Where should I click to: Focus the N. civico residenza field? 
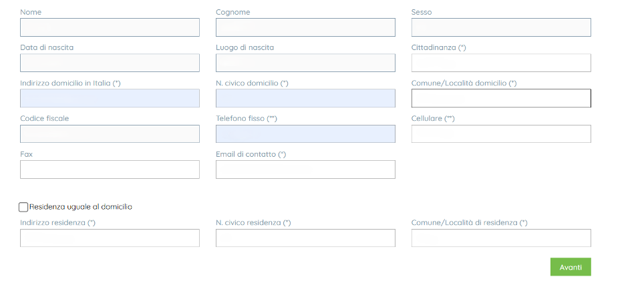pos(305,238)
